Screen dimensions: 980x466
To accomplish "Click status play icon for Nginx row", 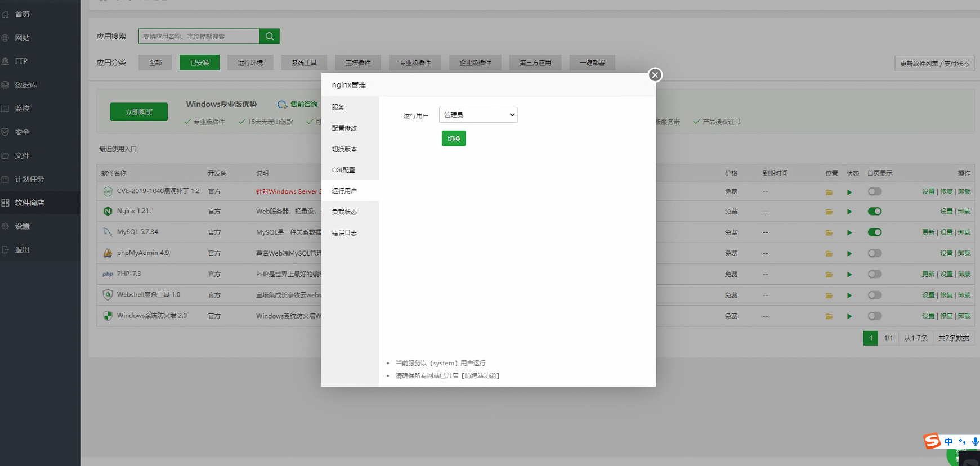I will pyautogui.click(x=849, y=212).
